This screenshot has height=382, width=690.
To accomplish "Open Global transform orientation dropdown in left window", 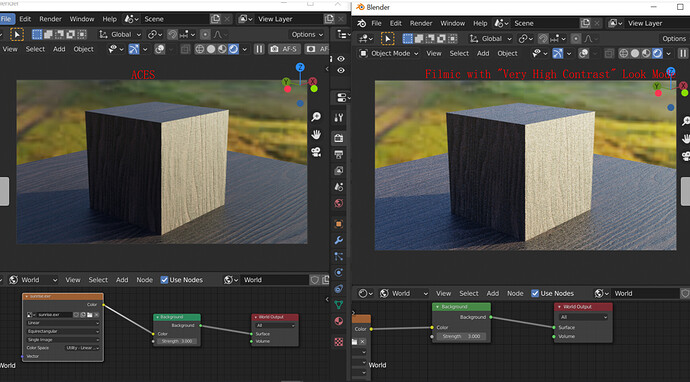I will point(120,34).
